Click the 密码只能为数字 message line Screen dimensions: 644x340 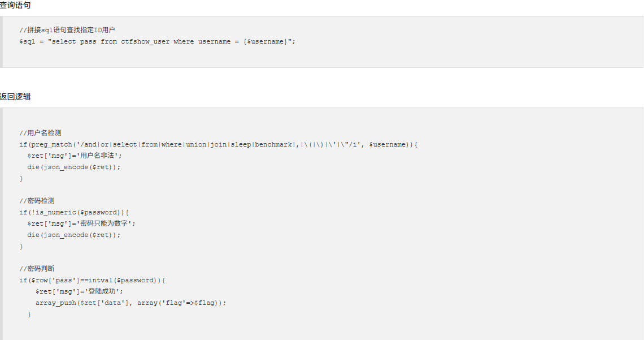click(x=81, y=224)
